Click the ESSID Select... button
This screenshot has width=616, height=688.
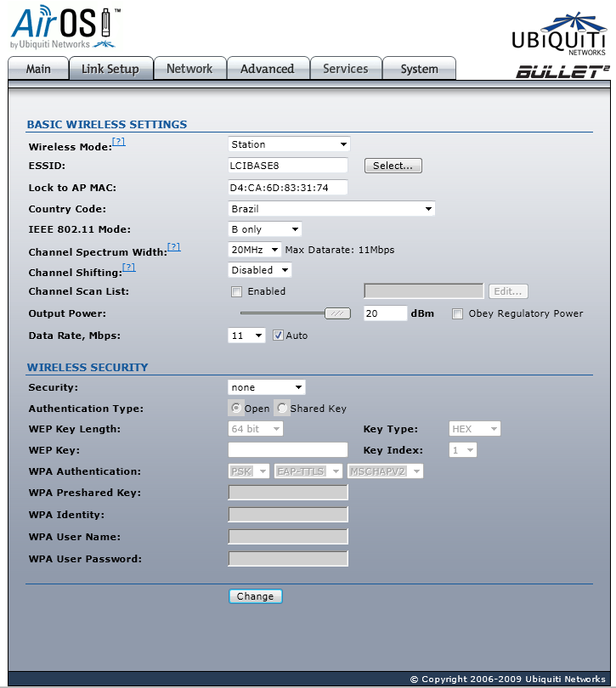point(393,166)
